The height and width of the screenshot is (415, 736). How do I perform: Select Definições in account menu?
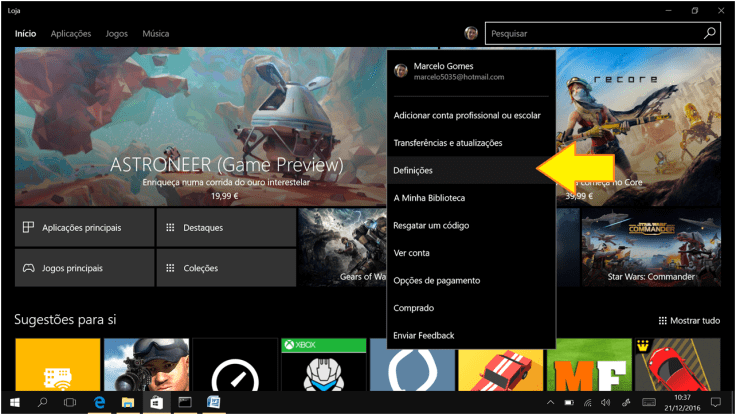point(414,171)
